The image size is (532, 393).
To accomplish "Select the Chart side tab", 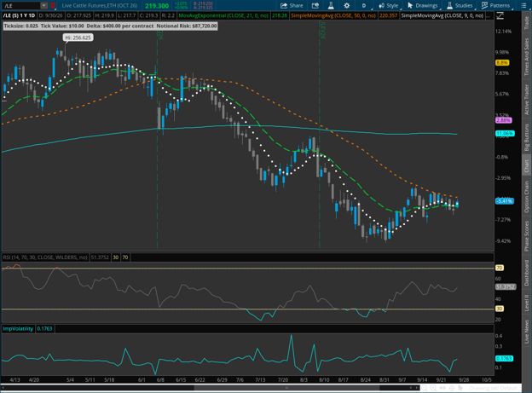I will tap(527, 166).
